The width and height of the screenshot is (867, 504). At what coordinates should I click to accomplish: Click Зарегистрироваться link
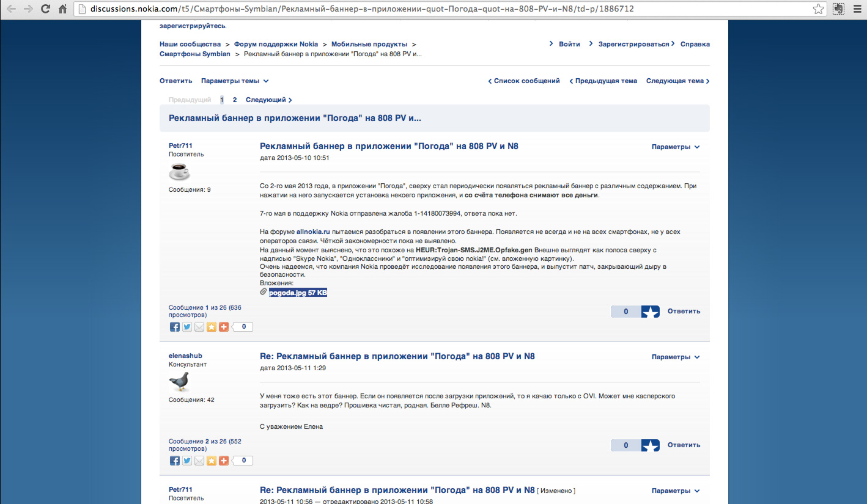point(634,44)
